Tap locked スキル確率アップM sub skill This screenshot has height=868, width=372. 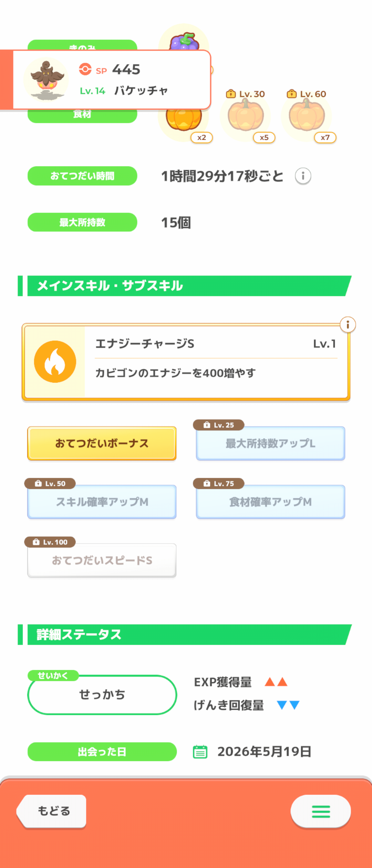(102, 502)
